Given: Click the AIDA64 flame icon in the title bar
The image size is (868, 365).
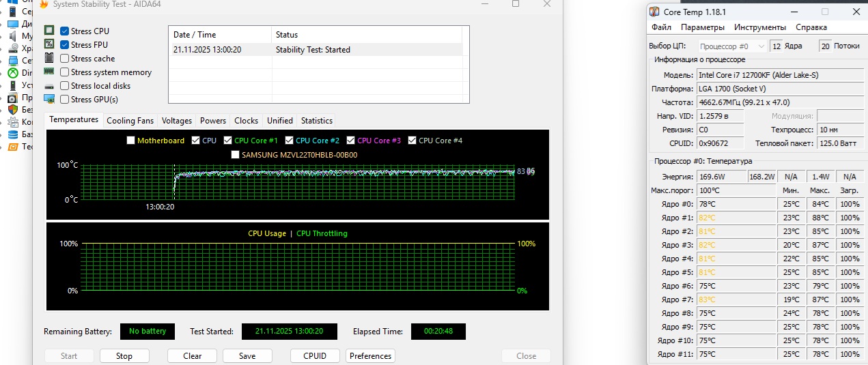Looking at the screenshot, I should [x=44, y=4].
